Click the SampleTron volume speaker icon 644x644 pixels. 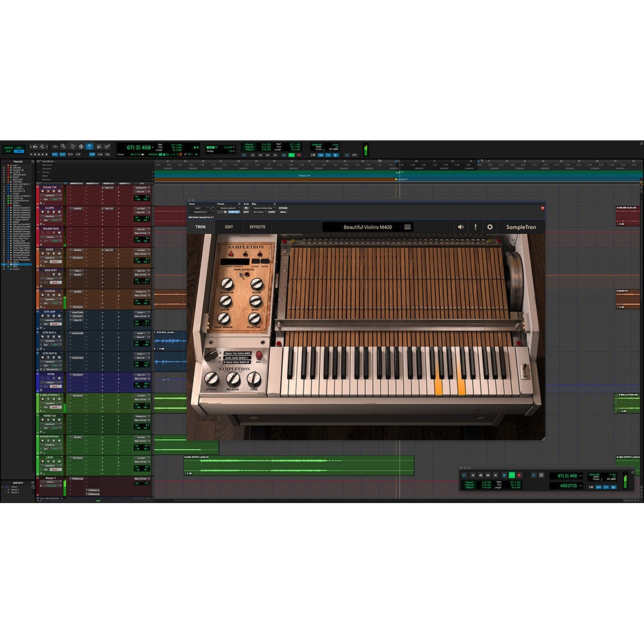[460, 227]
